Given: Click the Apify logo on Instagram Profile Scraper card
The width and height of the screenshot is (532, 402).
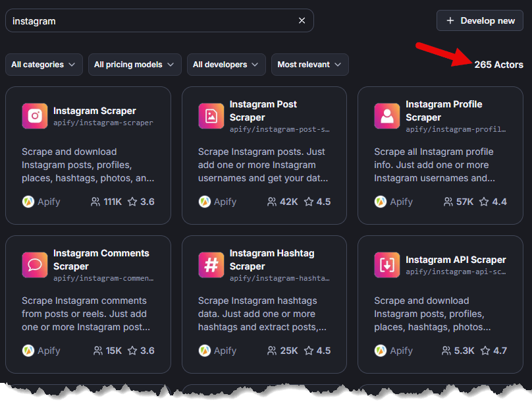Looking at the screenshot, I should (381, 202).
